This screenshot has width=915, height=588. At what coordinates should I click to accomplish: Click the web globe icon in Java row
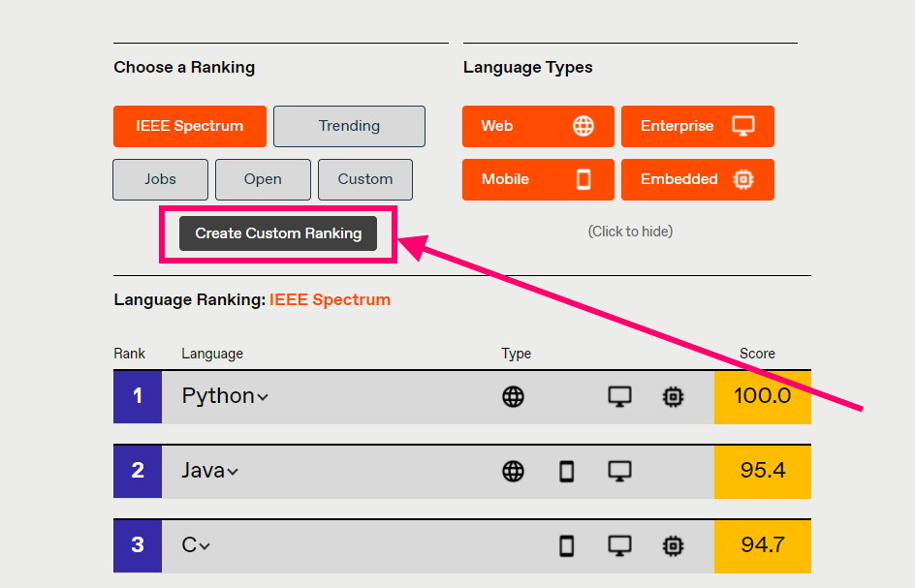[x=513, y=471]
